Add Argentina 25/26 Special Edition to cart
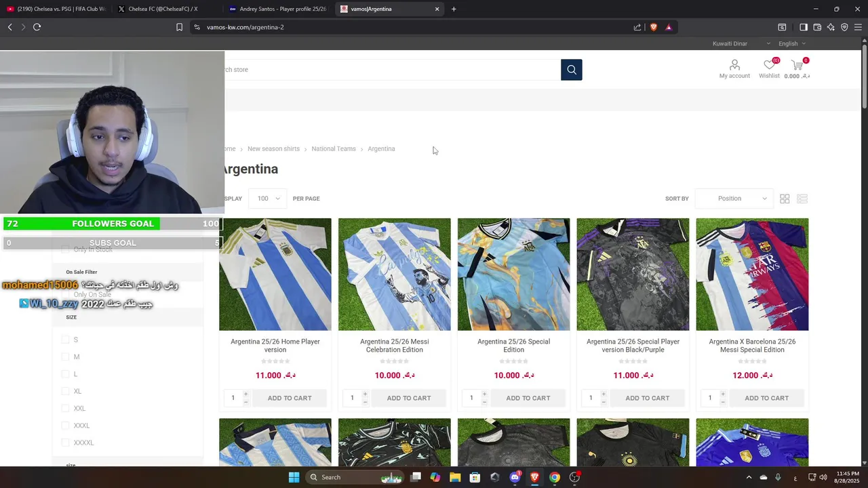Screen dimensions: 868x488 528,398
